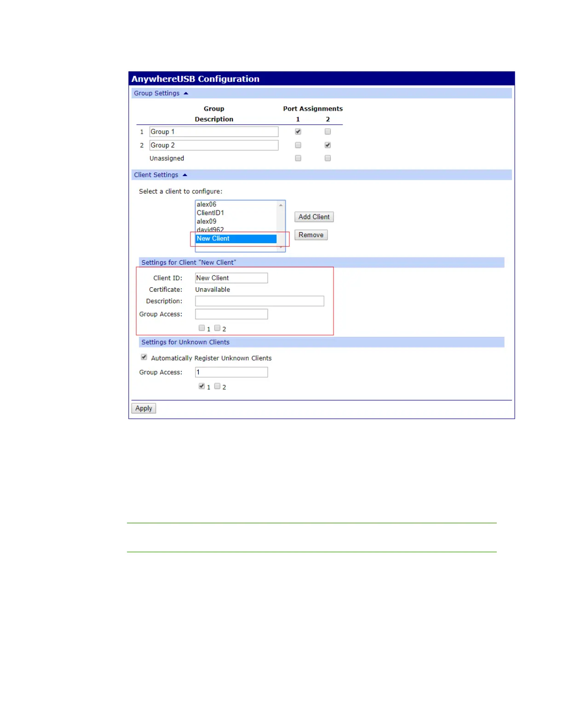
Task: Uncheck port 2 for Group 2
Action: tap(327, 145)
